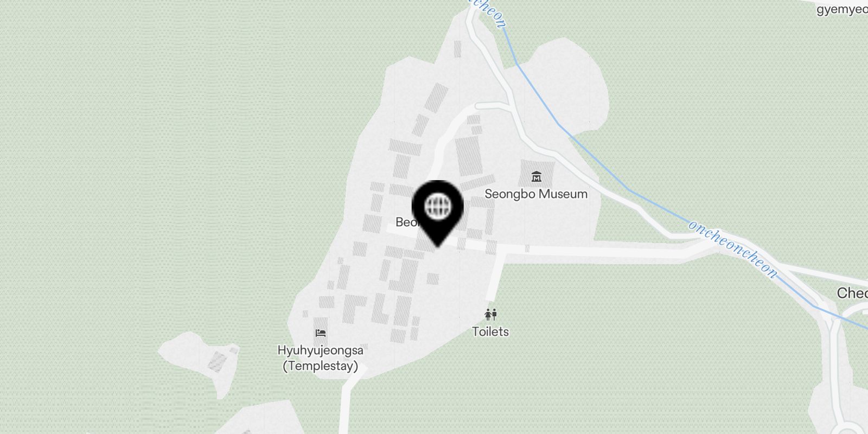Click the Cheo label at right edge
The width and height of the screenshot is (868, 434).
(852, 293)
